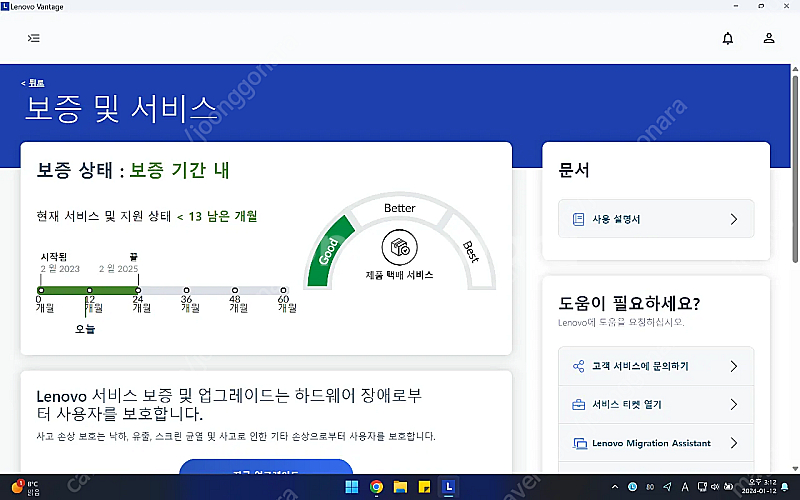Click the 사용 설명서 document icon
The image size is (800, 500).
point(577,219)
